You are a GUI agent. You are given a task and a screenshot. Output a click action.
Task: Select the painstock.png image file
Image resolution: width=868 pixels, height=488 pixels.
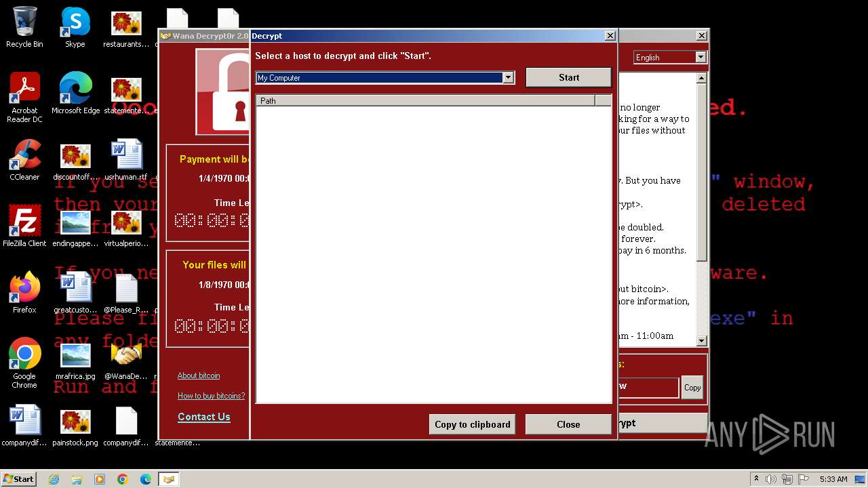click(75, 427)
